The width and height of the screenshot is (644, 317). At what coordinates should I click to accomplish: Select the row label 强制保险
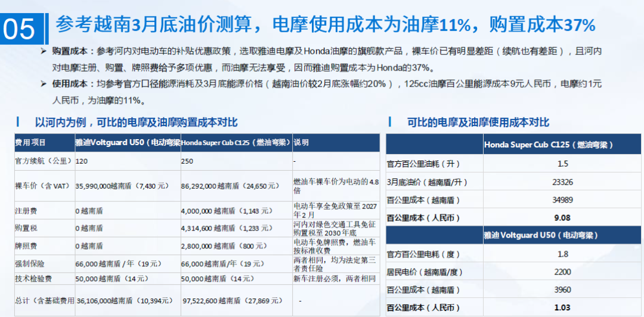pos(29,263)
